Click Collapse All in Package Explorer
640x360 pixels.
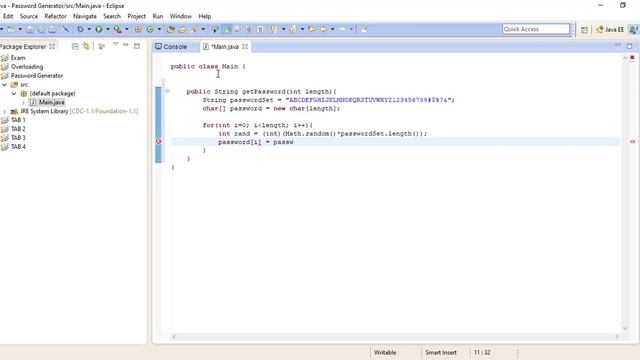click(75, 47)
